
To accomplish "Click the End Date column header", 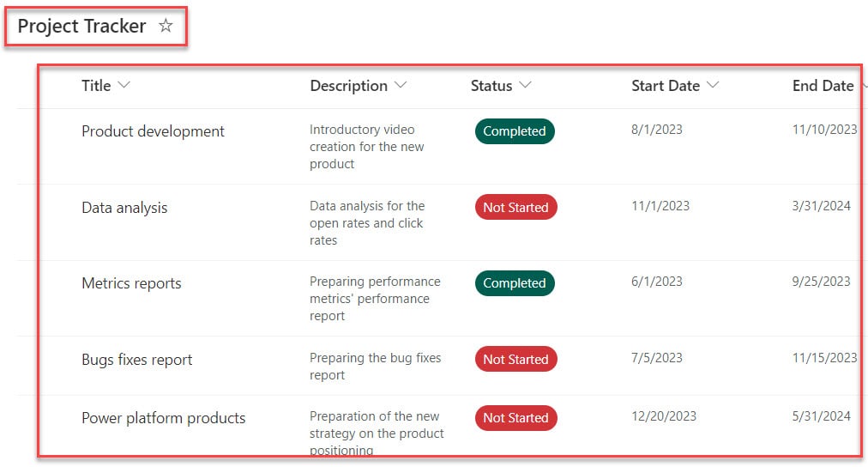I will click(823, 85).
